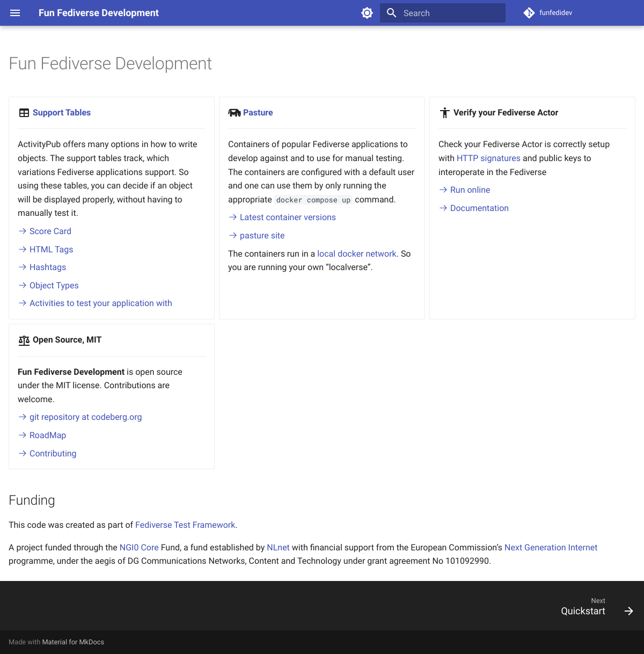The height and width of the screenshot is (654, 644).
Task: Click the arrow icon before Documentation
Action: 443,208
